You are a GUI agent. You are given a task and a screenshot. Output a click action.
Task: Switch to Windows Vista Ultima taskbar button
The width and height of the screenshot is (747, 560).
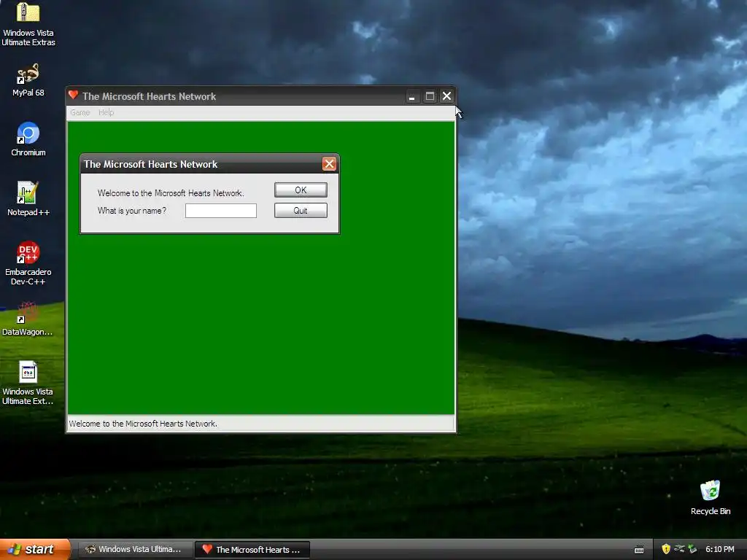click(135, 549)
